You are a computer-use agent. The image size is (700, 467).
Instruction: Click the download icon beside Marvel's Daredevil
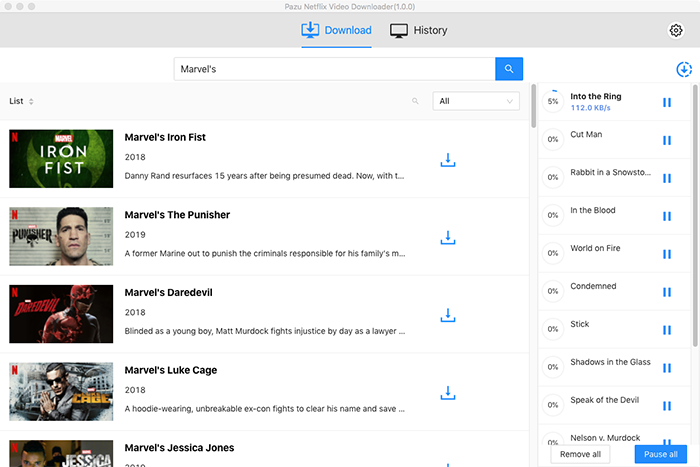pos(448,315)
